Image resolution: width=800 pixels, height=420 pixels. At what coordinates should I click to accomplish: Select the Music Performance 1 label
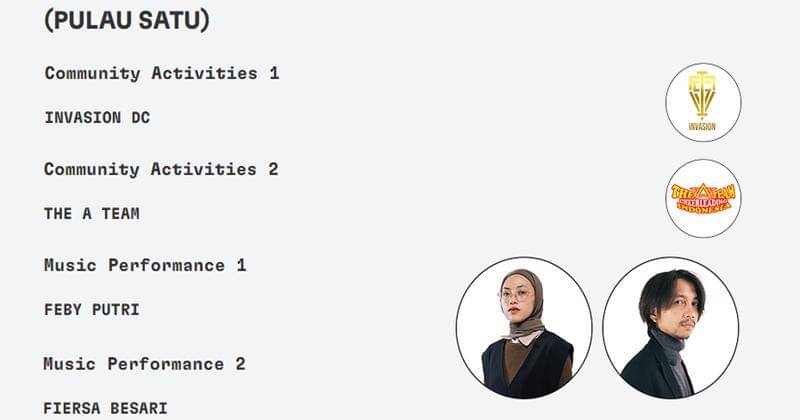coord(145,265)
